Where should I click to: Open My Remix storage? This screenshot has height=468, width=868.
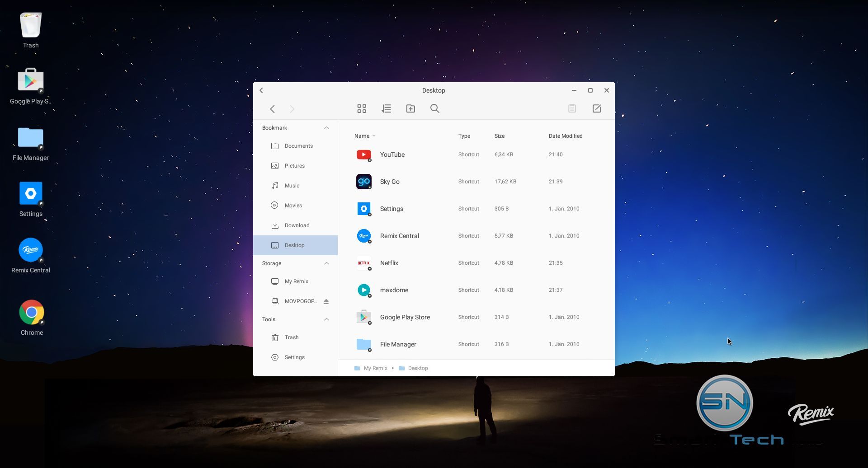click(x=295, y=281)
